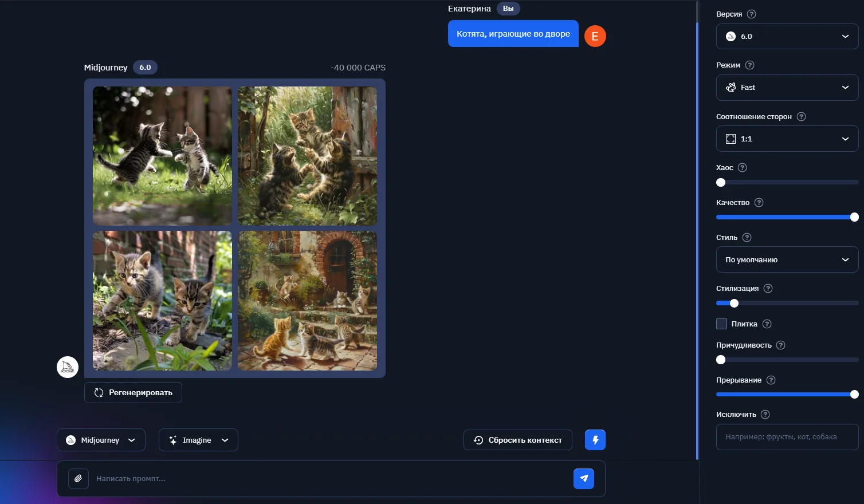The width and height of the screenshot is (864, 504).
Task: Click the blue lightning bolt icon
Action: (x=595, y=440)
